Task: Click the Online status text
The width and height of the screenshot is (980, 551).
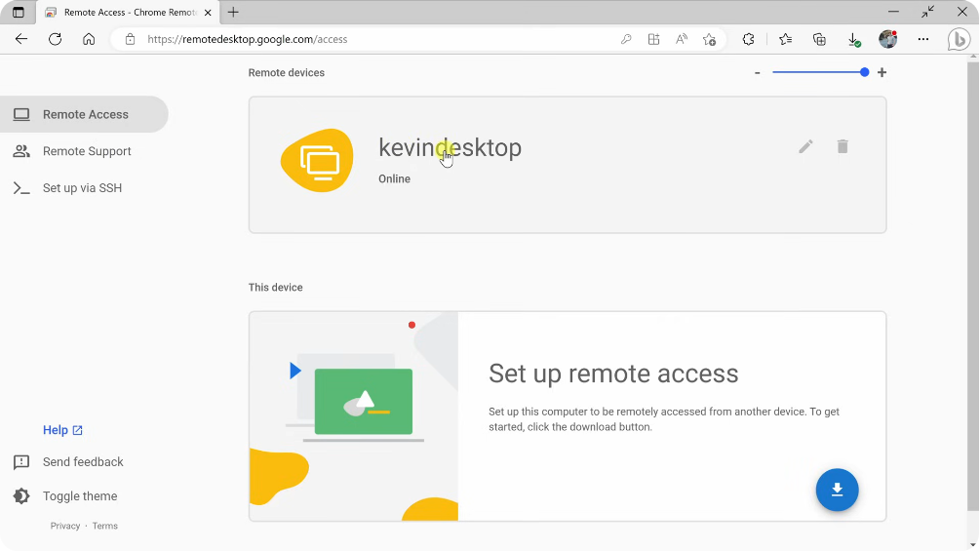Action: point(394,178)
